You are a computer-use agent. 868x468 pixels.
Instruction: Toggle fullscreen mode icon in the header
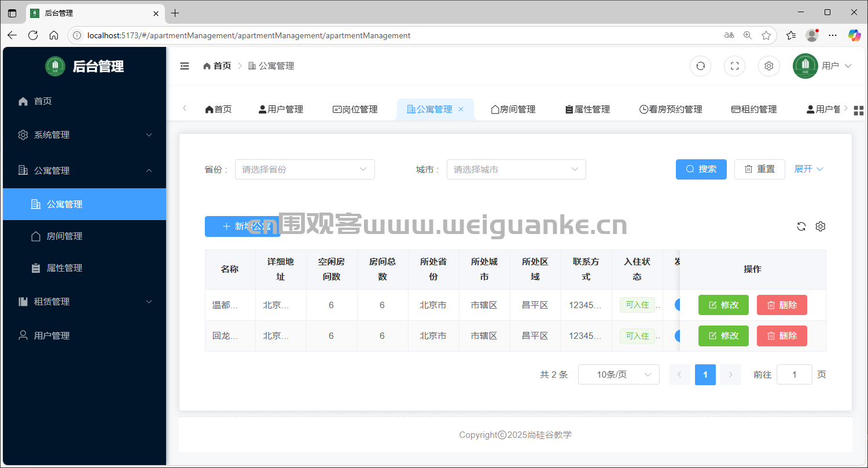[734, 66]
